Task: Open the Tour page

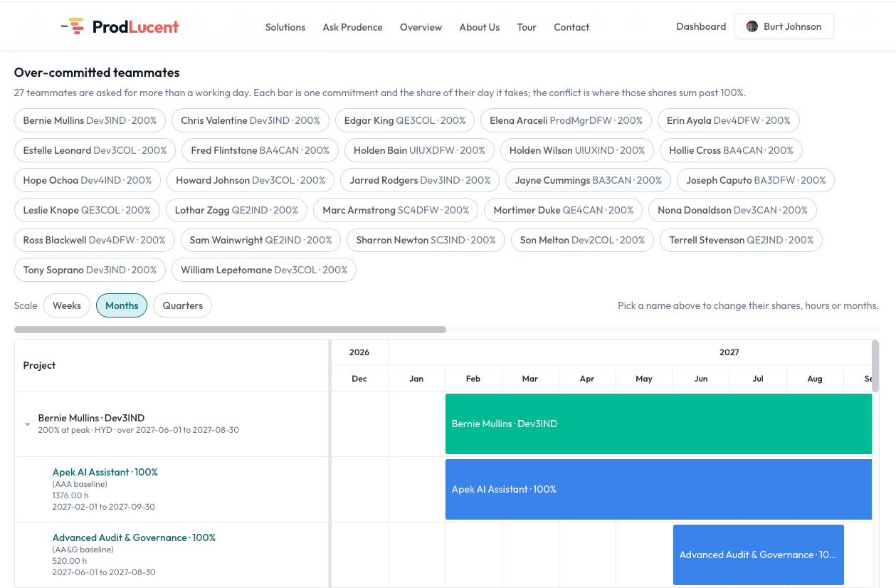Action: pyautogui.click(x=527, y=27)
